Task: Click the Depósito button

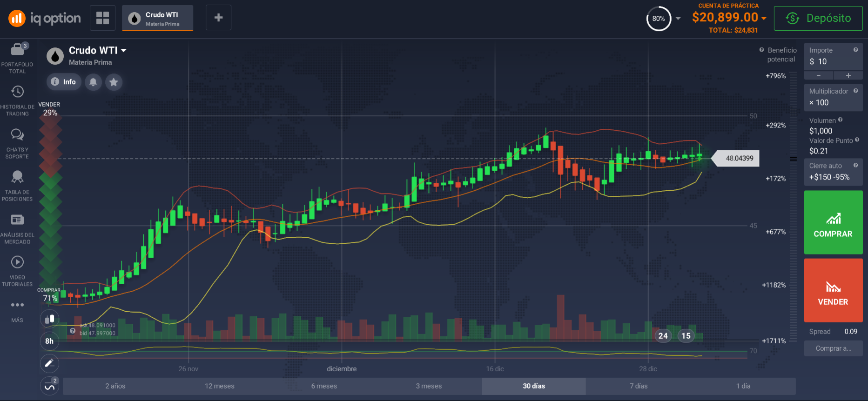Action: (818, 18)
